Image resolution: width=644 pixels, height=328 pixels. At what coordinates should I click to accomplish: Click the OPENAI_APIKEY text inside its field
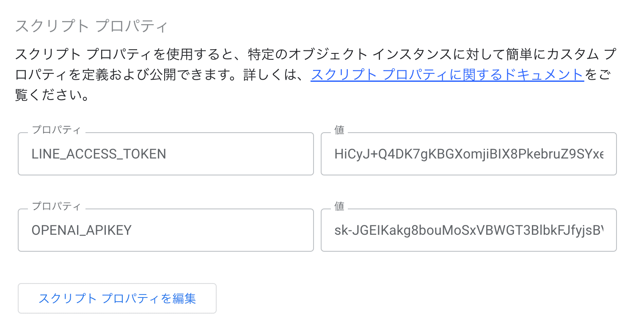[81, 230]
